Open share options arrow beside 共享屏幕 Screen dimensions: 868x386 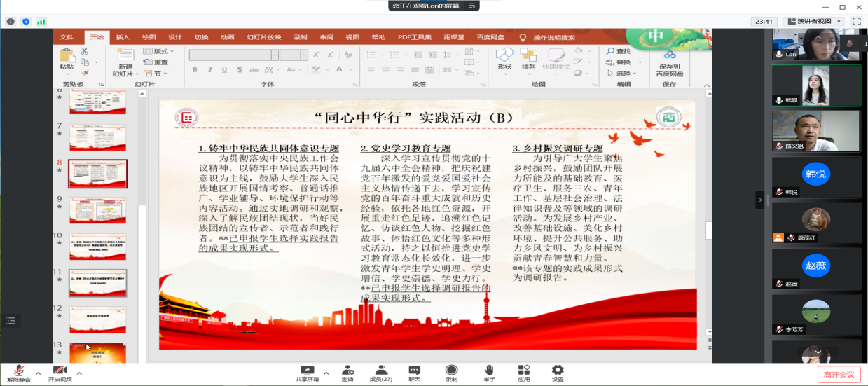326,373
